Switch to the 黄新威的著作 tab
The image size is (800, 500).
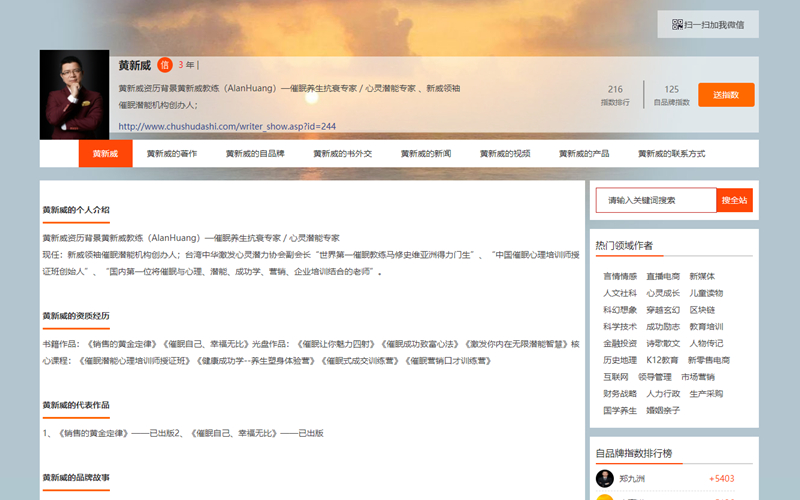click(172, 154)
